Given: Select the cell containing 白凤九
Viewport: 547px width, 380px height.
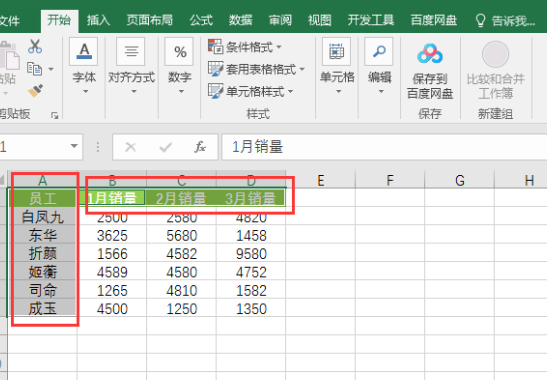Looking at the screenshot, I should click(x=43, y=217).
